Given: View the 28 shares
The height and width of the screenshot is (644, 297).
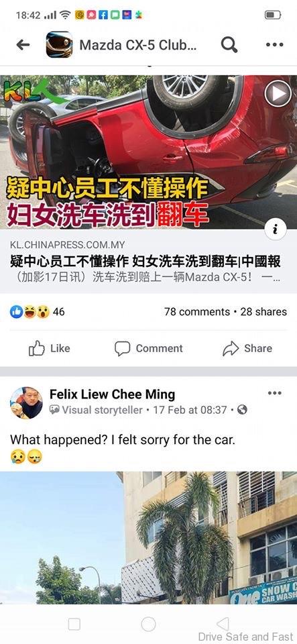Looking at the screenshot, I should pyautogui.click(x=263, y=312).
